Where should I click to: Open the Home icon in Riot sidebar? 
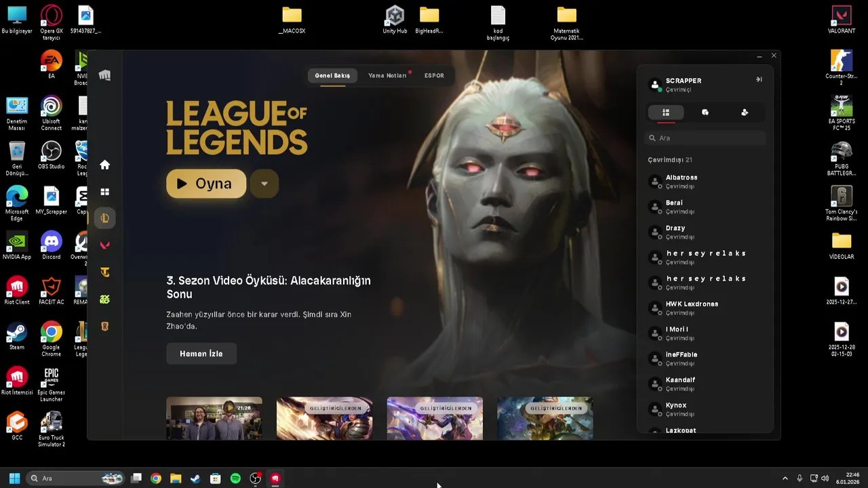(104, 165)
